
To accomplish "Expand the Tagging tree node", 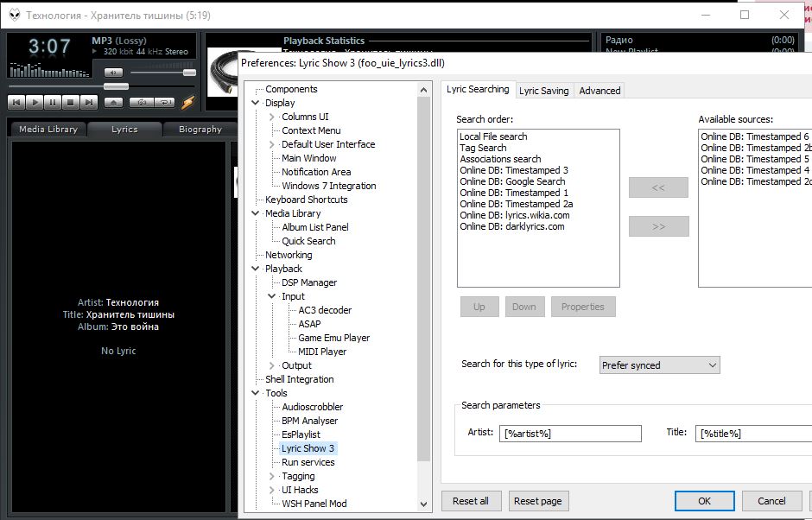I will 272,476.
